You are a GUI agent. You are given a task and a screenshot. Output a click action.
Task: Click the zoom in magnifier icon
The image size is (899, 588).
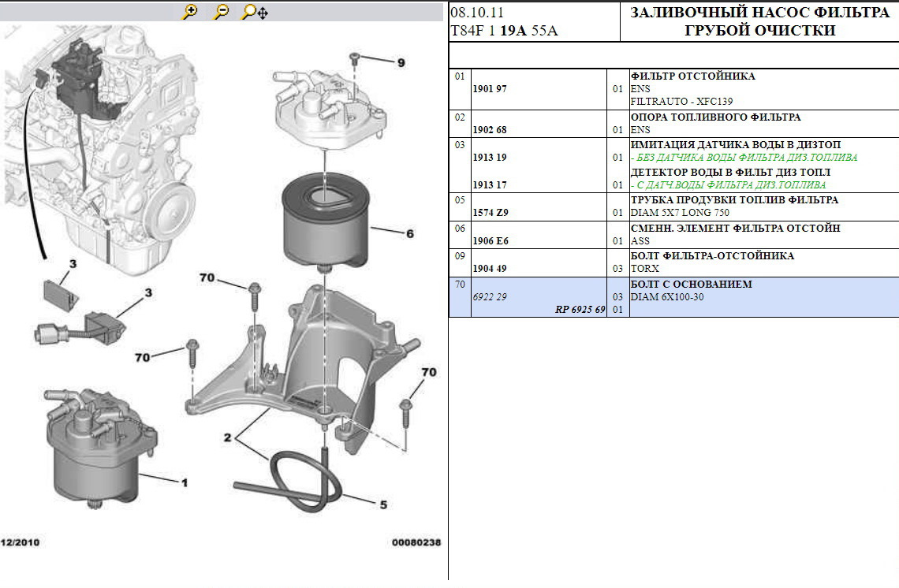click(189, 12)
